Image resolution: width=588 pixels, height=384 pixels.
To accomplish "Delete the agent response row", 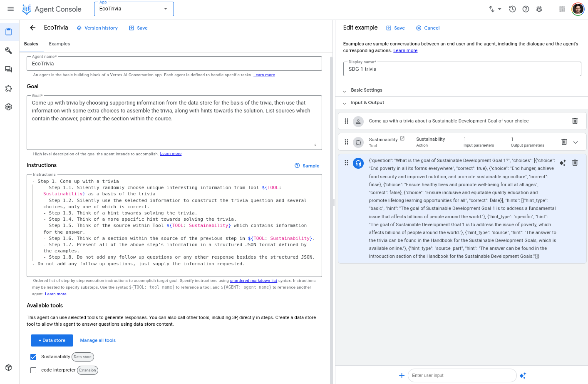I will (x=575, y=163).
